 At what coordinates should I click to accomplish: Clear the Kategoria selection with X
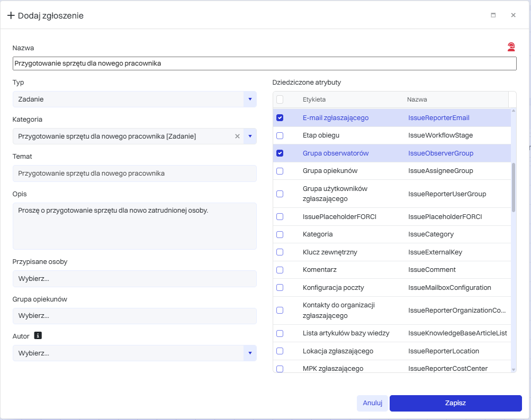[x=237, y=136]
